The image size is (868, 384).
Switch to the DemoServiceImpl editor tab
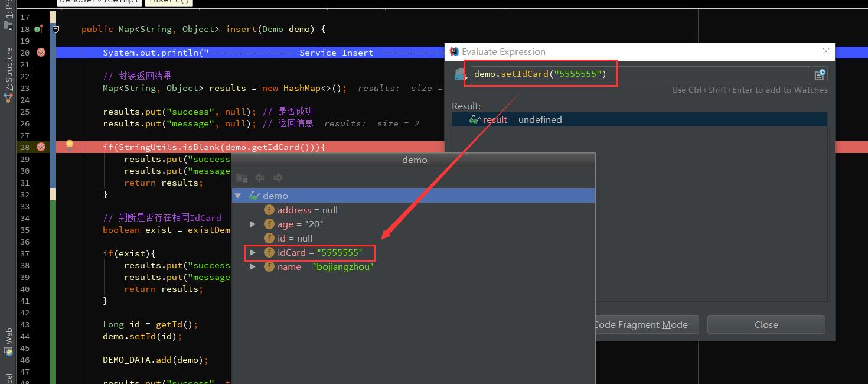pyautogui.click(x=99, y=2)
